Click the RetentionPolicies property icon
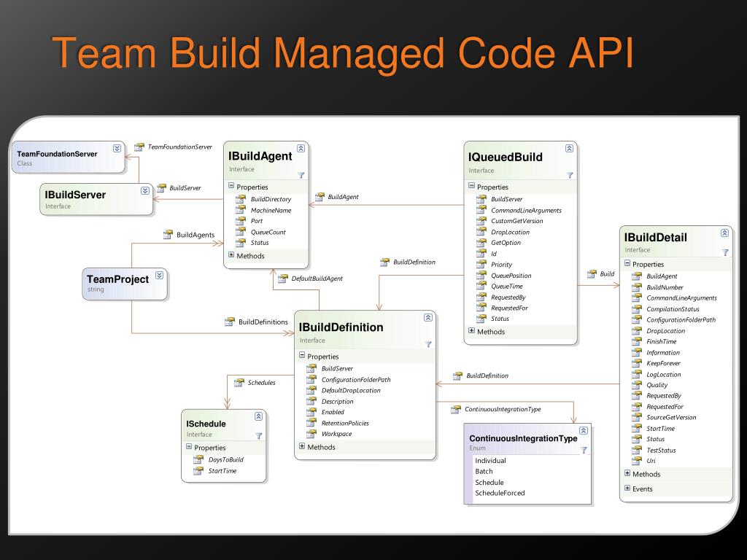The height and width of the screenshot is (560, 747). click(311, 422)
